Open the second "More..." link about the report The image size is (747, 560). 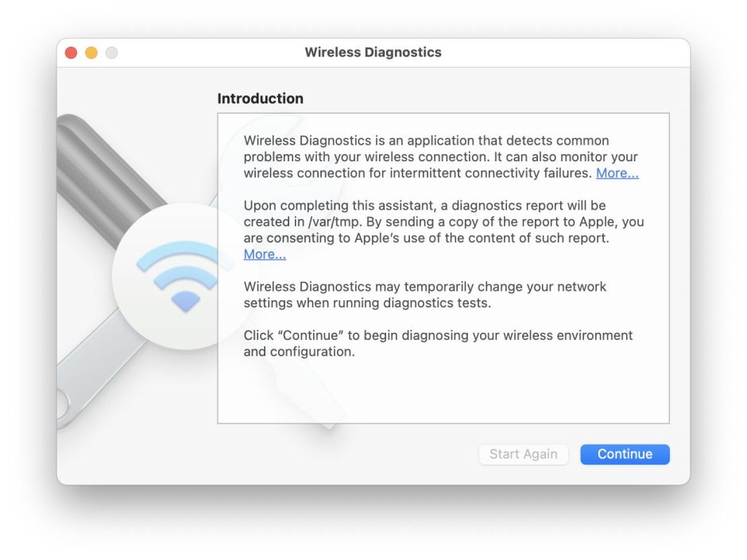click(x=265, y=254)
